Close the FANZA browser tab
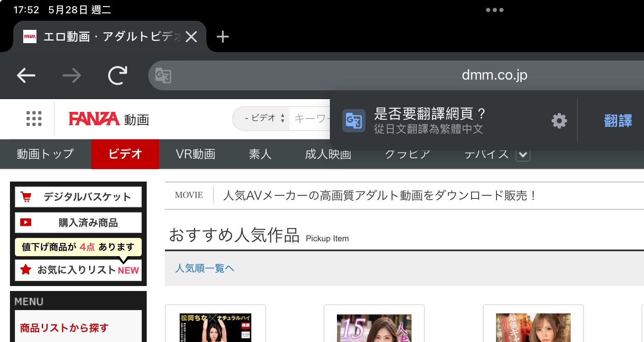The width and height of the screenshot is (644, 342). pyautogui.click(x=191, y=37)
